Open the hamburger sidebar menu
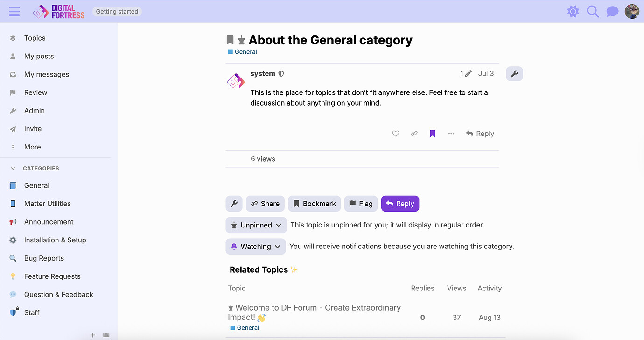The height and width of the screenshot is (340, 644). pyautogui.click(x=14, y=12)
